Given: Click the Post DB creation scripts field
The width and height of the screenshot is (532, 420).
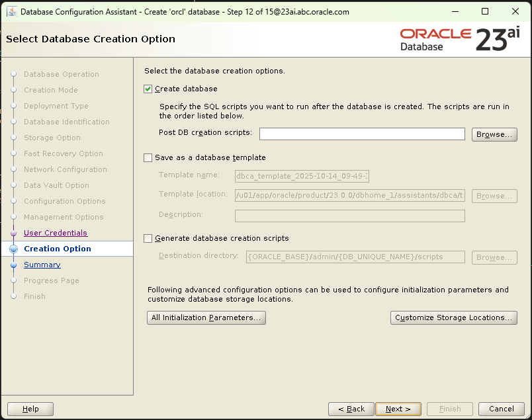Looking at the screenshot, I should [x=362, y=134].
